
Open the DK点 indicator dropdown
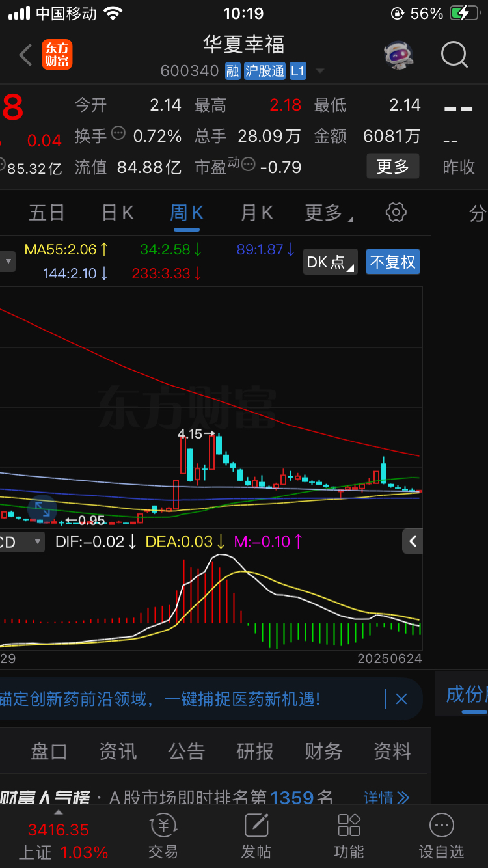coord(331,262)
